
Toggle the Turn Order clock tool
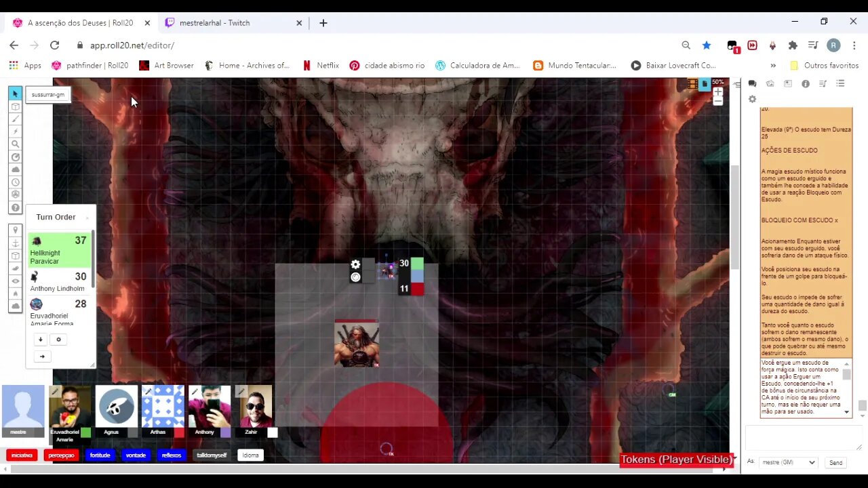tap(15, 182)
